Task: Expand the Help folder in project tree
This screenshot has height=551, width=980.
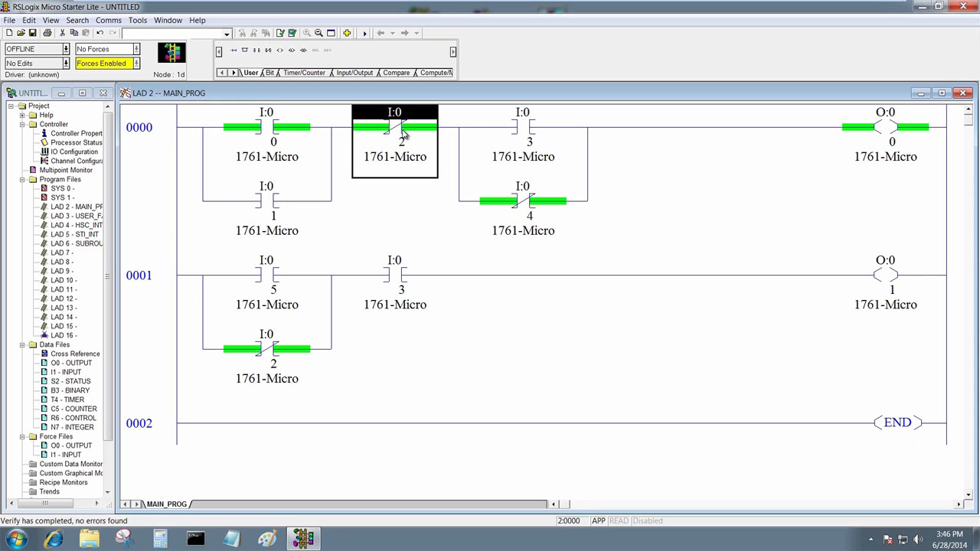Action: (22, 115)
